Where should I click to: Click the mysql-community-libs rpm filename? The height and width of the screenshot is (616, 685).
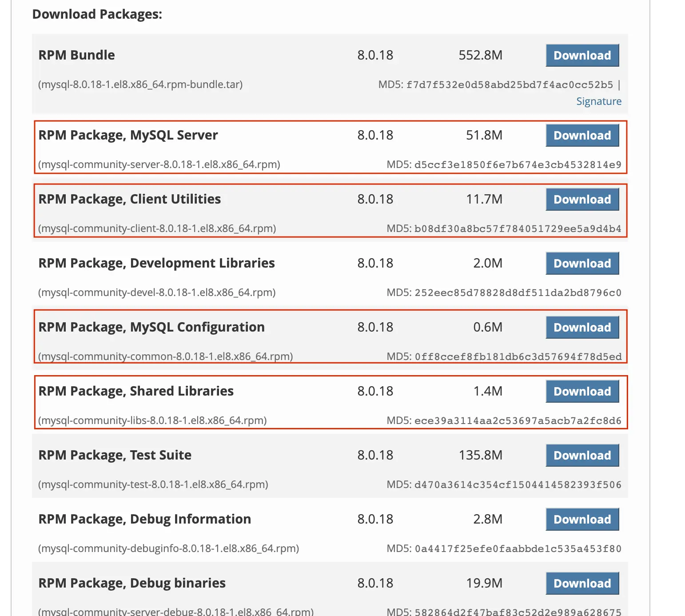[152, 420]
